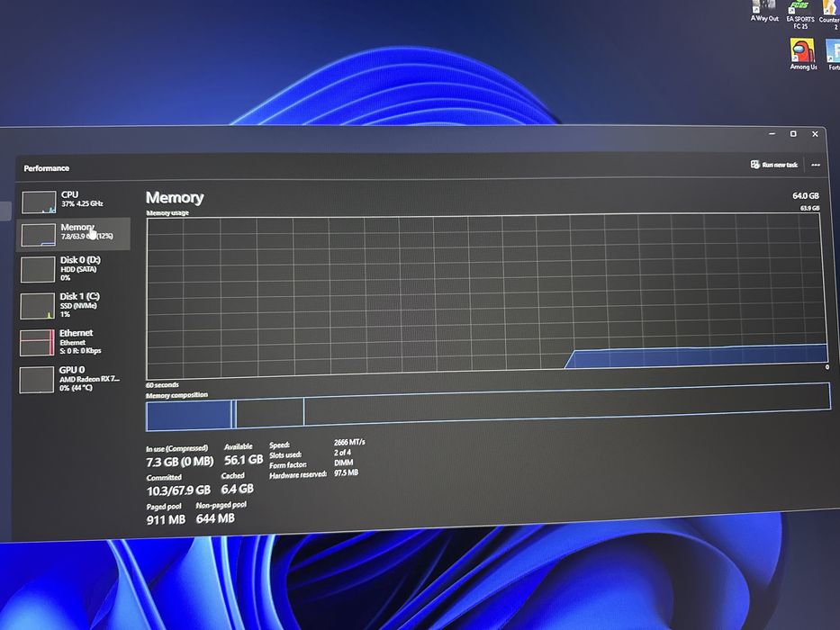The height and width of the screenshot is (630, 840).
Task: Click the Hardware reserved 97.5 MB value
Action: click(346, 472)
